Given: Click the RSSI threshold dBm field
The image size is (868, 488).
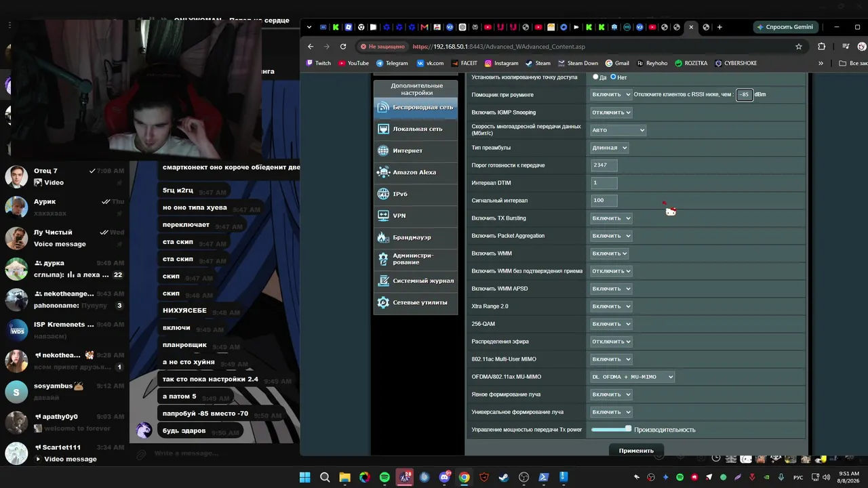Looking at the screenshot, I should [x=745, y=95].
